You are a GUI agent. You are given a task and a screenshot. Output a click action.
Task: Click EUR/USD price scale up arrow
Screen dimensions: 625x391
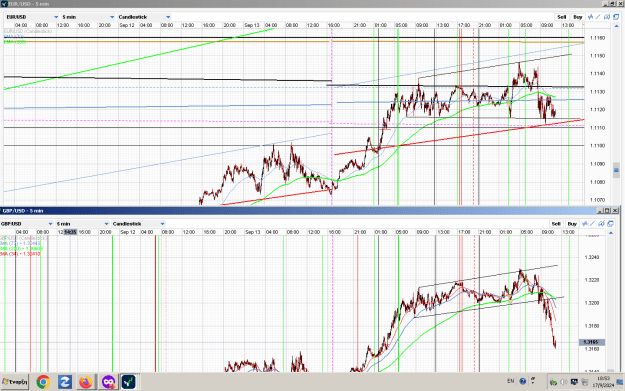[x=616, y=26]
